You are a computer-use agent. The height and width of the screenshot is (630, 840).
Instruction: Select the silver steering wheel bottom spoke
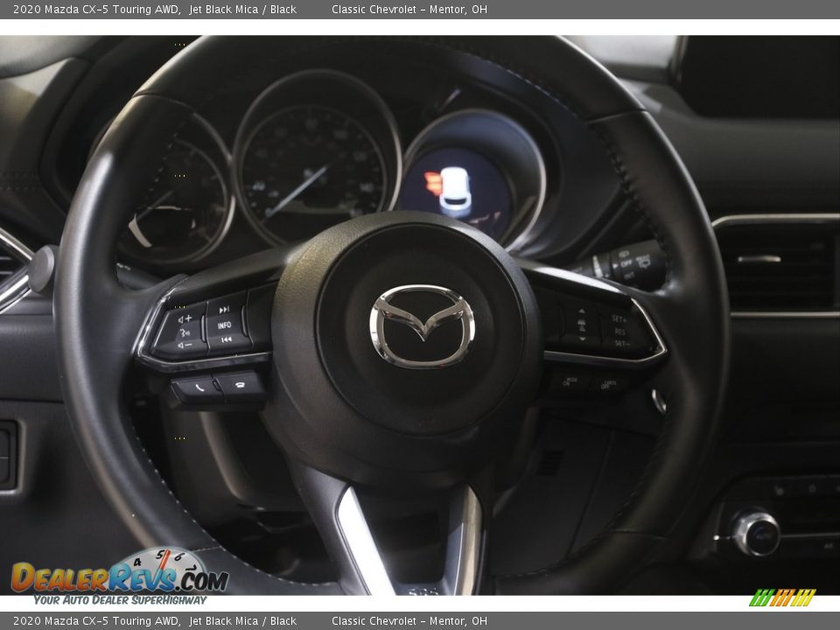click(409, 540)
